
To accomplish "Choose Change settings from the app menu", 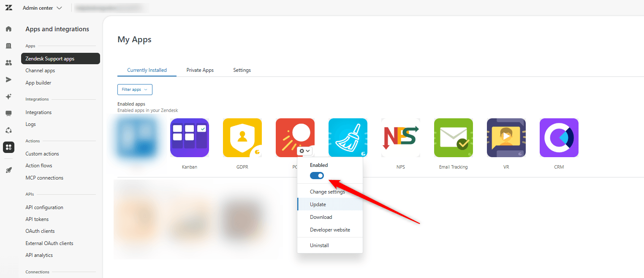I will [330, 192].
